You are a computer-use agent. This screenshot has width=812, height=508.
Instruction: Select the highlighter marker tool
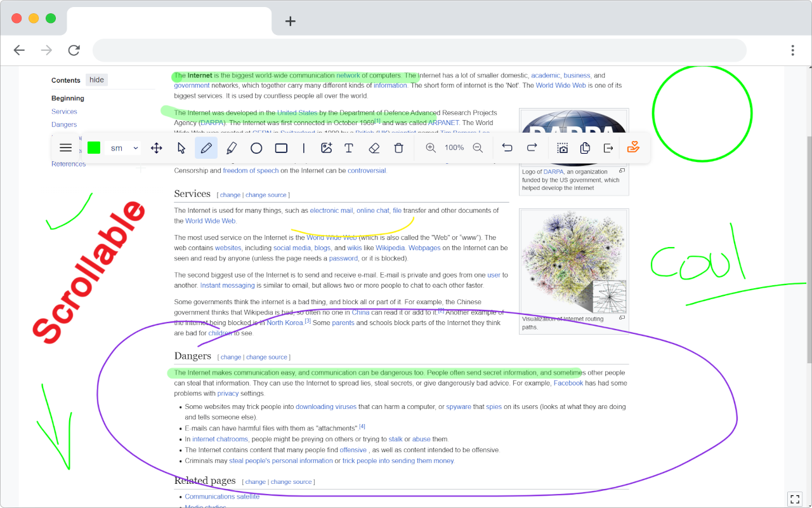coord(231,148)
